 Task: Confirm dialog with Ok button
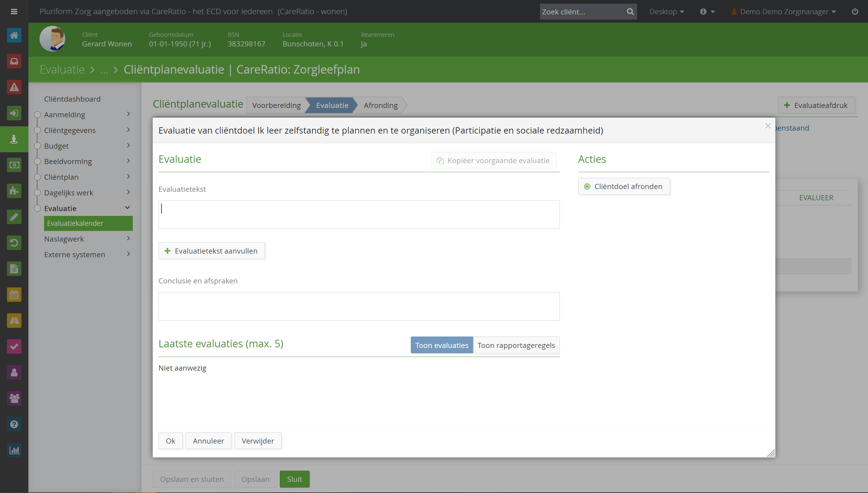pos(171,441)
